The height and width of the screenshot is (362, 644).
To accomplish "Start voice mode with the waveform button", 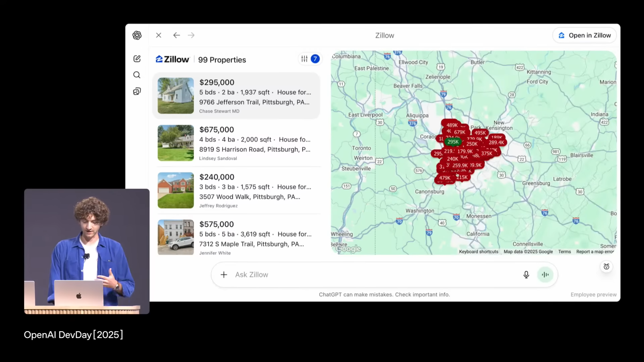I will 545,275.
